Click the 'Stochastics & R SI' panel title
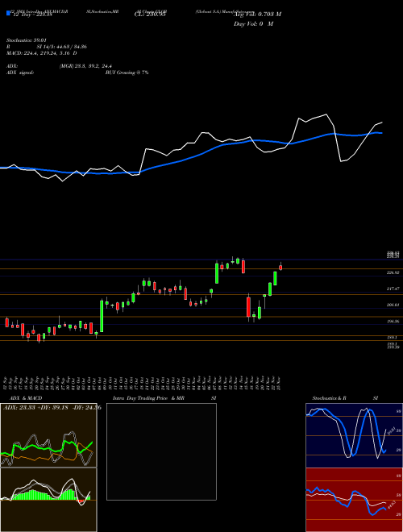The height and width of the screenshot is (532, 403). tap(345, 398)
